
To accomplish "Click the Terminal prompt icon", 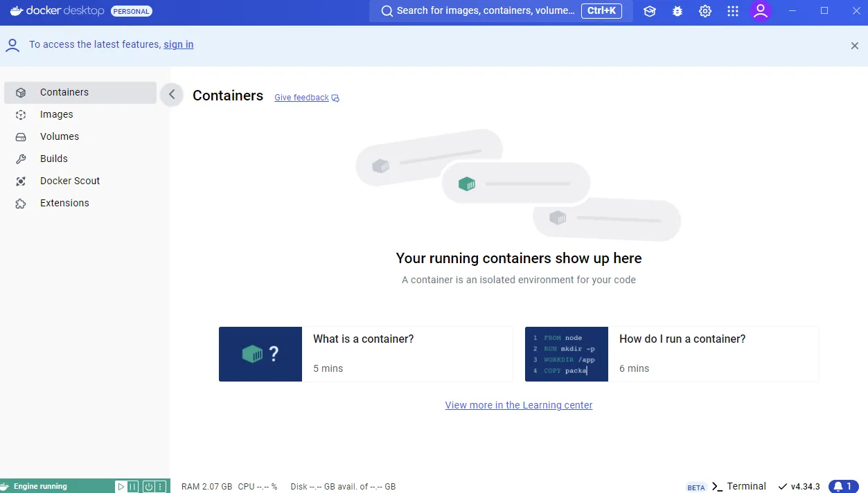I will click(718, 486).
